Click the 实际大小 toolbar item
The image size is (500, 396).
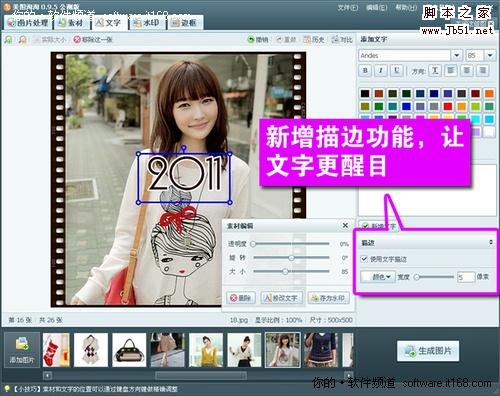coord(49,40)
